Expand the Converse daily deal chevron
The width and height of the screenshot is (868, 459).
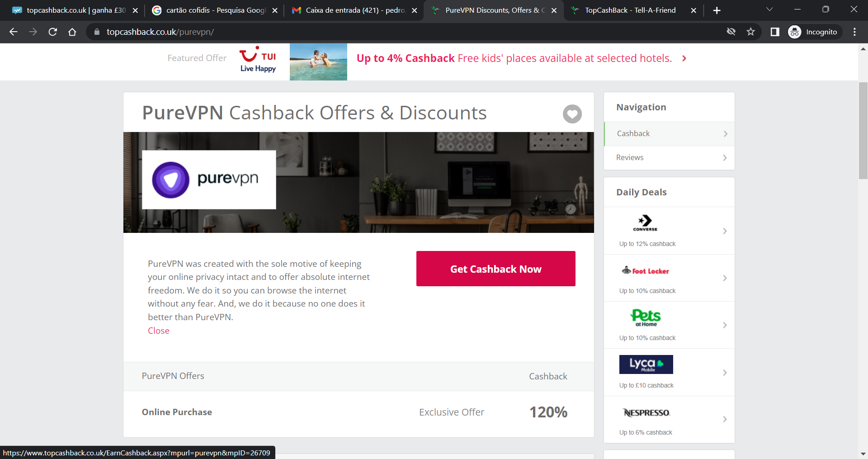tap(725, 231)
